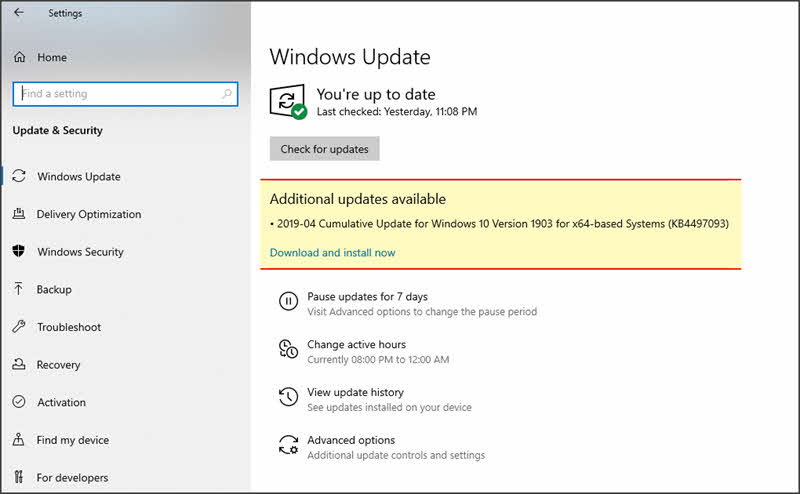The image size is (800, 494).
Task: Go back using the arrow icon
Action: [19, 12]
